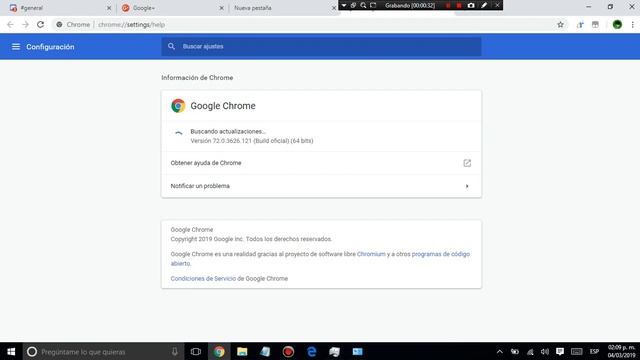The width and height of the screenshot is (640, 360).
Task: Click the ESP language indicator
Action: point(594,351)
